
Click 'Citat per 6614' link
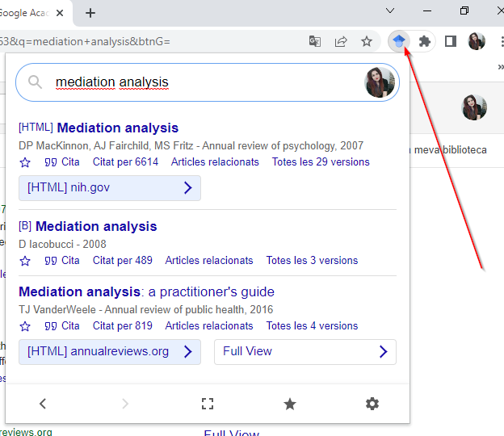point(125,161)
